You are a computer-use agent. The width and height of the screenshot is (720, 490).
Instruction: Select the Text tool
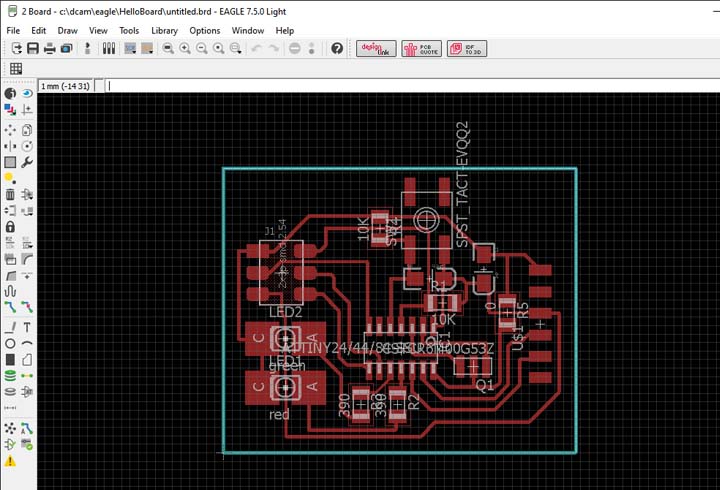(27, 327)
